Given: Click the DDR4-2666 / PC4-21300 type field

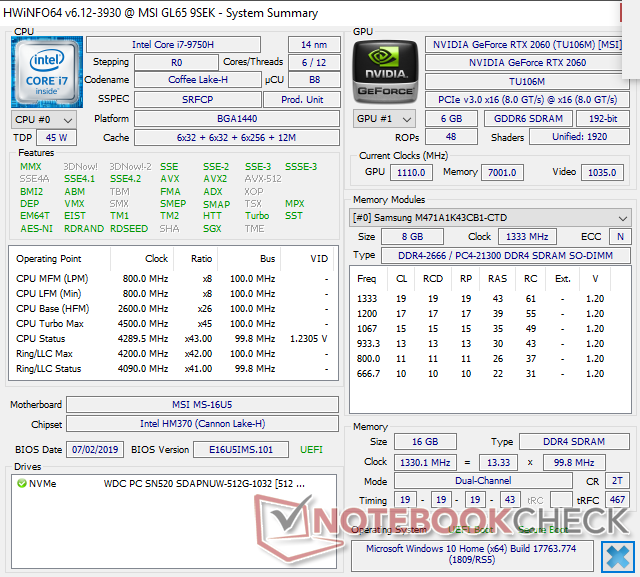Looking at the screenshot, I should point(506,255).
